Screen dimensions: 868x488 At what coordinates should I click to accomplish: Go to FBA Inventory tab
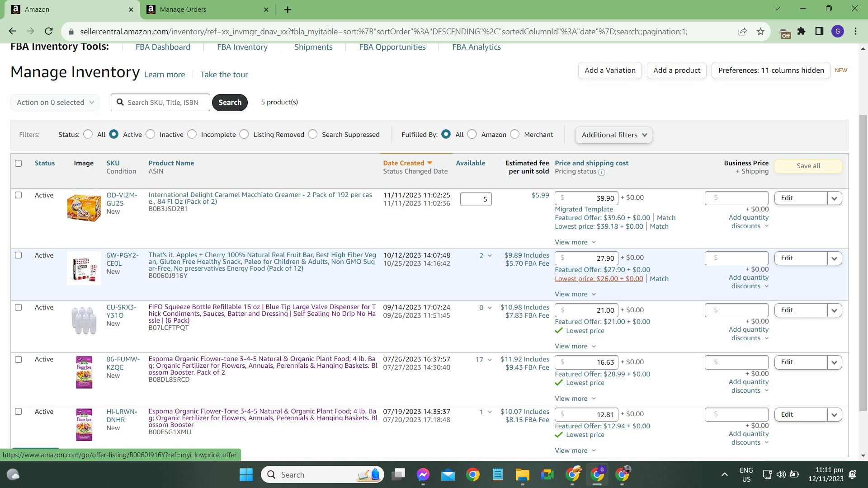(242, 47)
